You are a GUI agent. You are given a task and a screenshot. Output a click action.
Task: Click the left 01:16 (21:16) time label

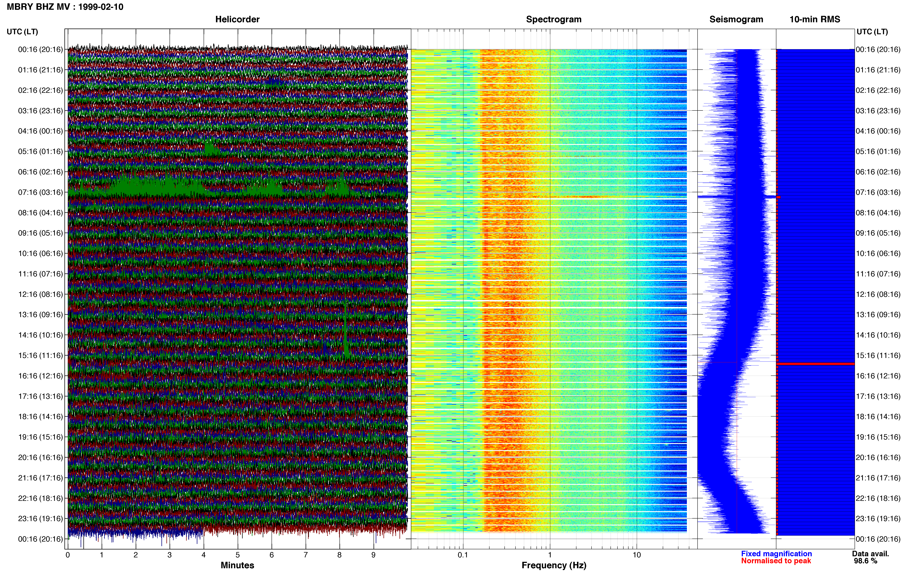pyautogui.click(x=41, y=70)
